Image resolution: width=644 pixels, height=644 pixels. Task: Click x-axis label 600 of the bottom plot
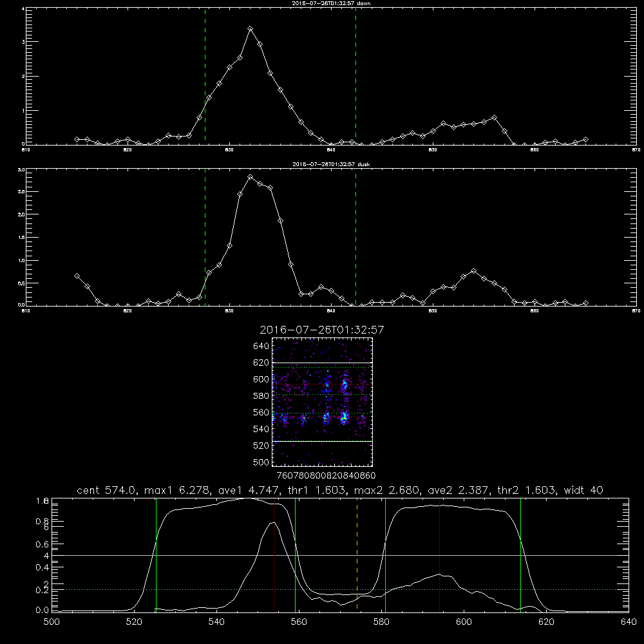(x=464, y=622)
